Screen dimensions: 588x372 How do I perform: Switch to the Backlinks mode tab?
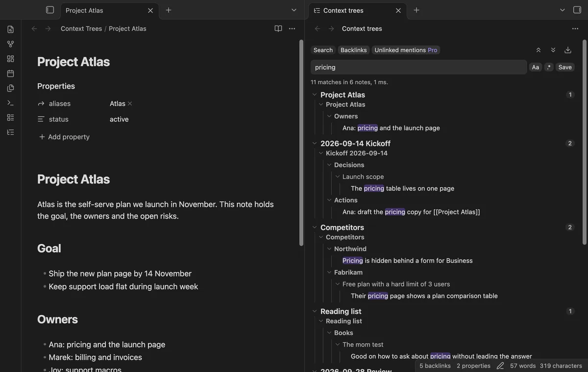pos(354,50)
